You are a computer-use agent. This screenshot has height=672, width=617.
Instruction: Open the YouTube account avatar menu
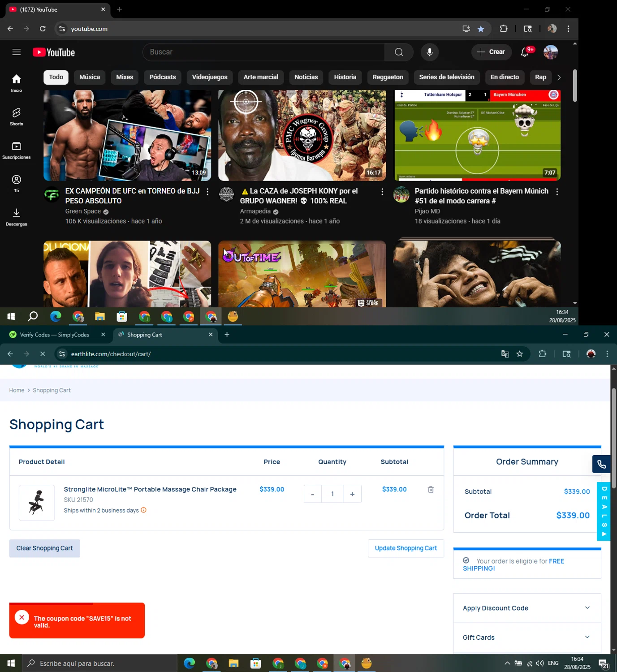coord(551,52)
